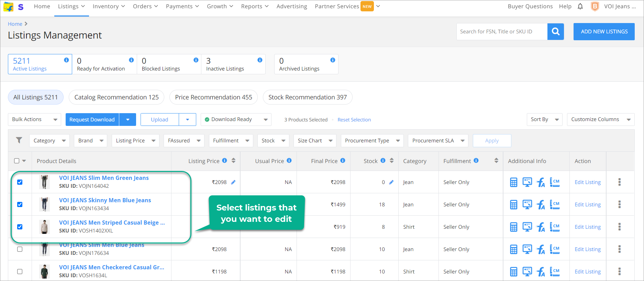The height and width of the screenshot is (281, 644).
Task: Open Download Ready dropdown
Action: click(236, 119)
